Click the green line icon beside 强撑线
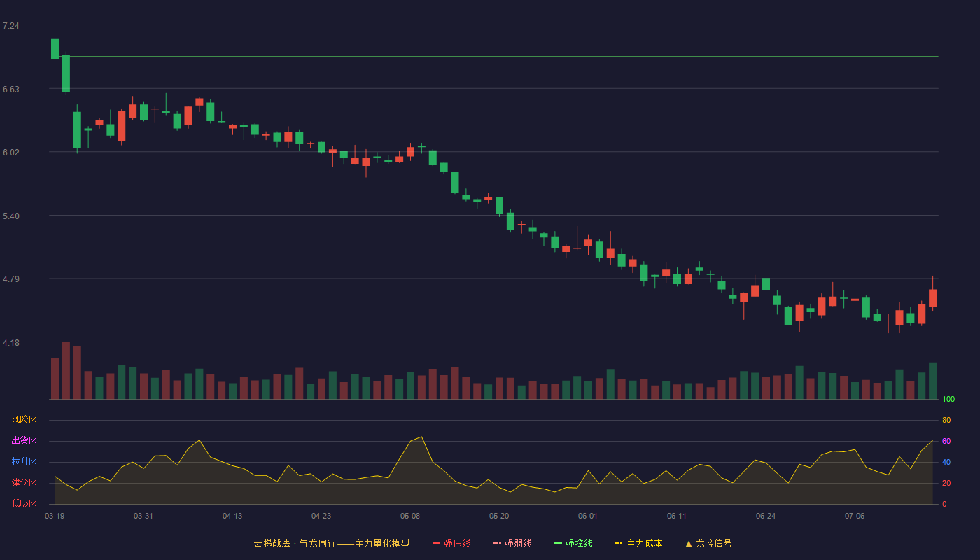Image resolution: width=980 pixels, height=560 pixels. [x=558, y=543]
